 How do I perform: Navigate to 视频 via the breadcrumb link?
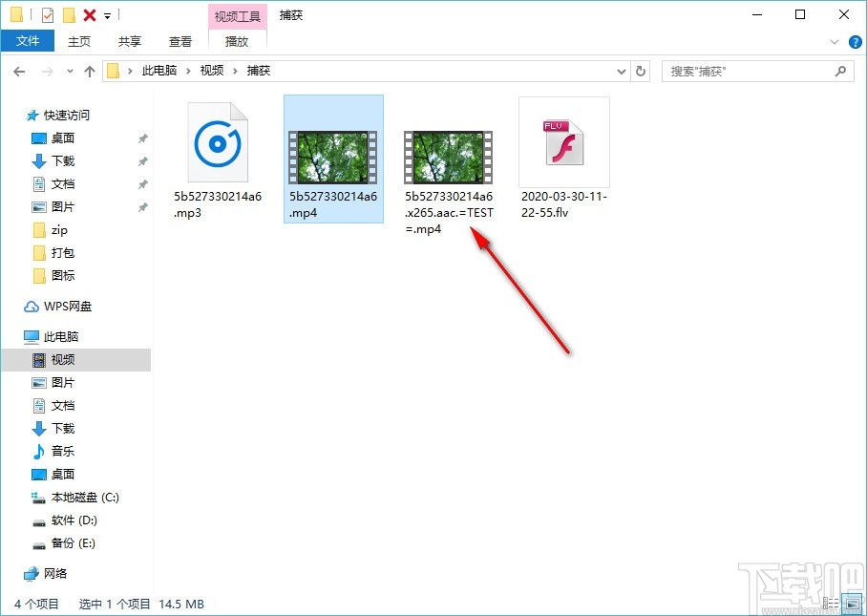point(211,70)
